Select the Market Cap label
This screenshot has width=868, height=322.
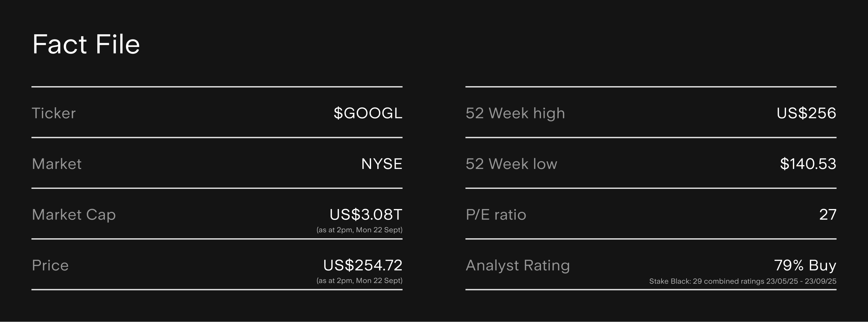pos(74,214)
